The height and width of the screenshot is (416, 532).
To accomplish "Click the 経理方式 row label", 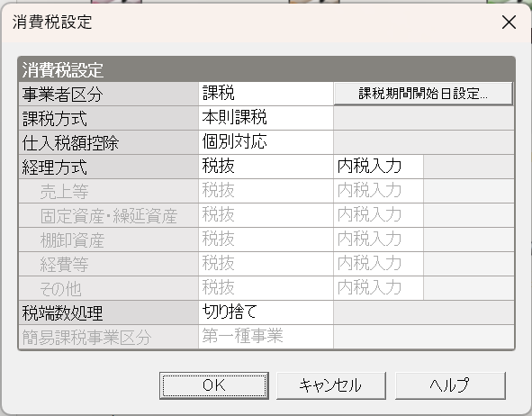I will pyautogui.click(x=109, y=167).
